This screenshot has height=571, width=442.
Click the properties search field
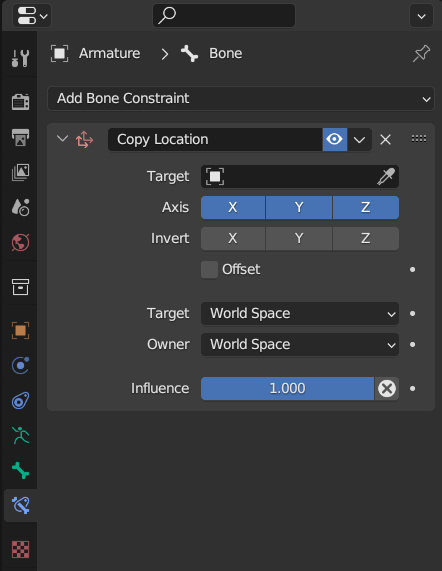tap(224, 16)
